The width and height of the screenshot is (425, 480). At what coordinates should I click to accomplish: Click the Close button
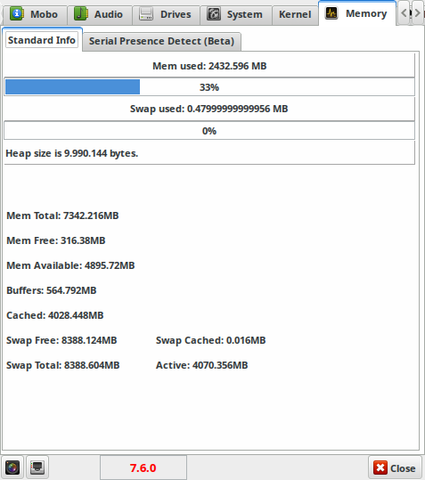[x=395, y=468]
